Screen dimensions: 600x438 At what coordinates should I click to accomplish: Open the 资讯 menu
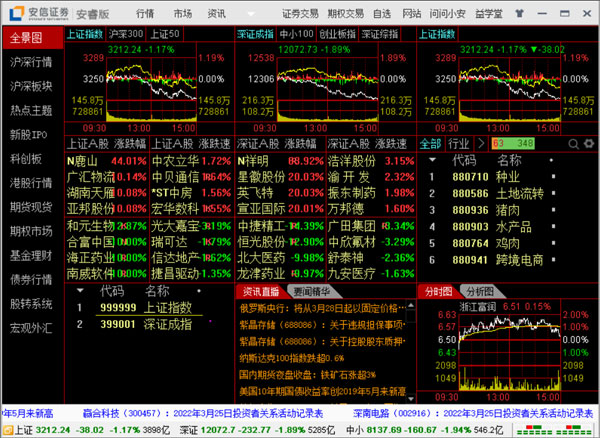217,14
